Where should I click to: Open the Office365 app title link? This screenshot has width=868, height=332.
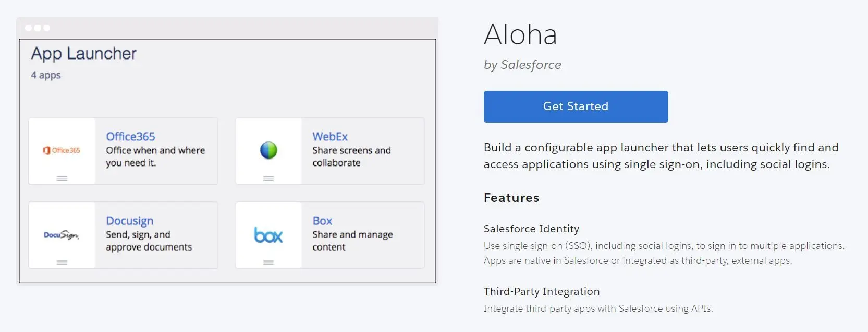click(x=130, y=137)
